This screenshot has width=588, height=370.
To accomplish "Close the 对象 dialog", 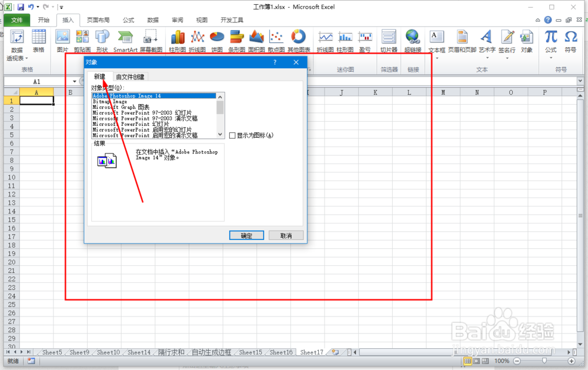I will pyautogui.click(x=296, y=62).
